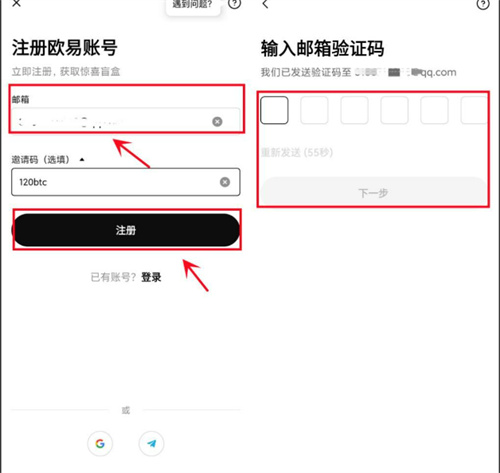Clear the 120btc invitation code with X icon
The height and width of the screenshot is (473, 500).
(225, 182)
